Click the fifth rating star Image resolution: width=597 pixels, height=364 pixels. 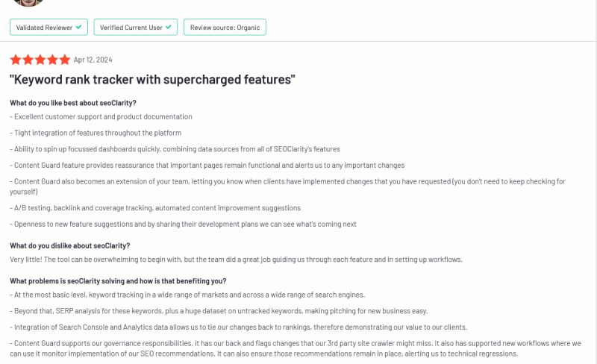(65, 60)
